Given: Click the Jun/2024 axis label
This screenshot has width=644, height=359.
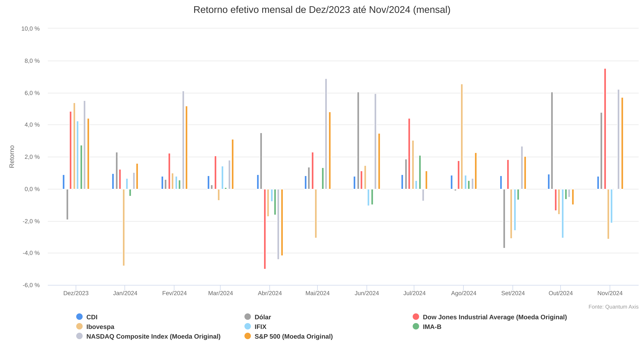Looking at the screenshot, I should (x=367, y=293).
